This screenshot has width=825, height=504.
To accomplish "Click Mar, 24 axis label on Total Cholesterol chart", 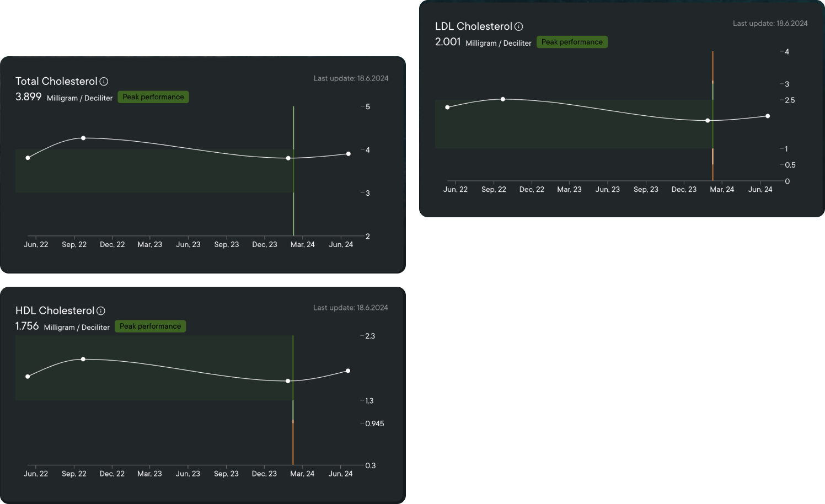I will (303, 245).
